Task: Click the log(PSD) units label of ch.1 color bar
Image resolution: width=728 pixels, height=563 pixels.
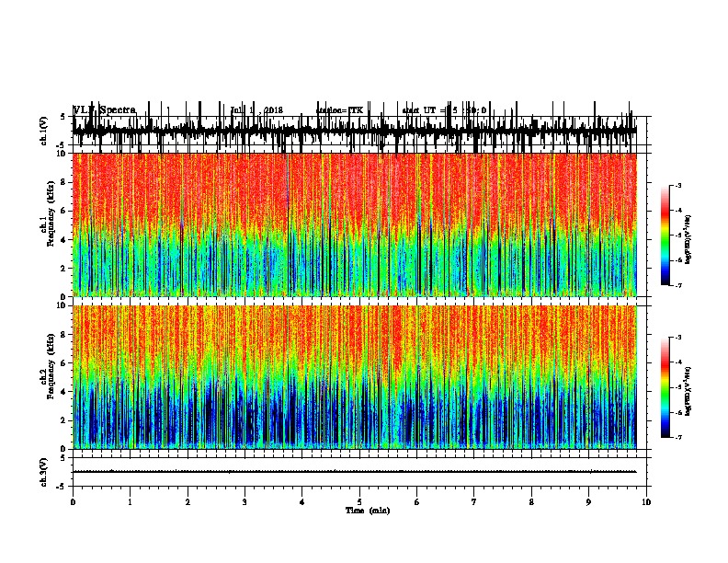Action: click(x=688, y=239)
